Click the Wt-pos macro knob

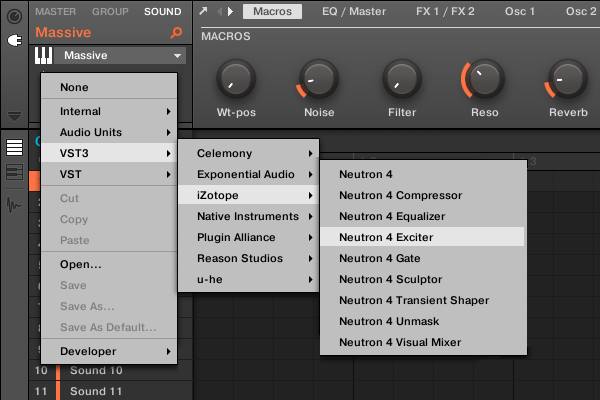236,79
